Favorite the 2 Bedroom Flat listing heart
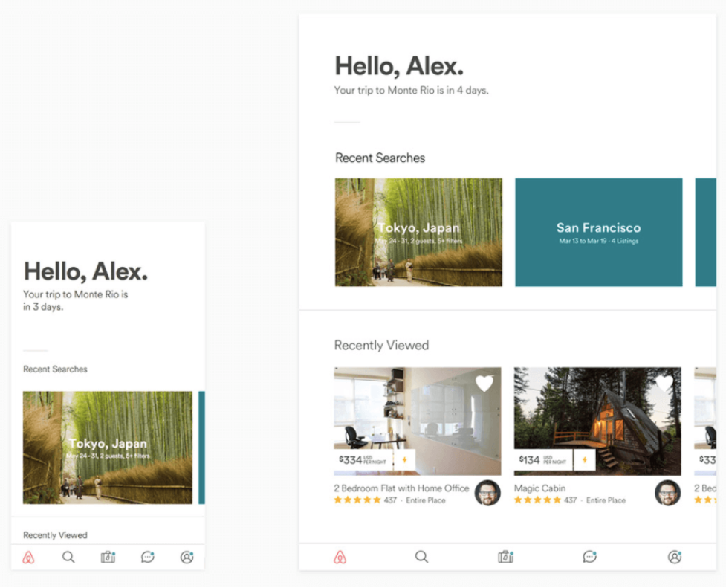 [484, 384]
